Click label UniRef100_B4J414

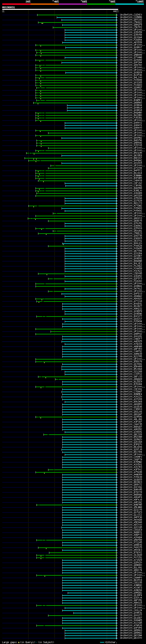click(x=131, y=173)
